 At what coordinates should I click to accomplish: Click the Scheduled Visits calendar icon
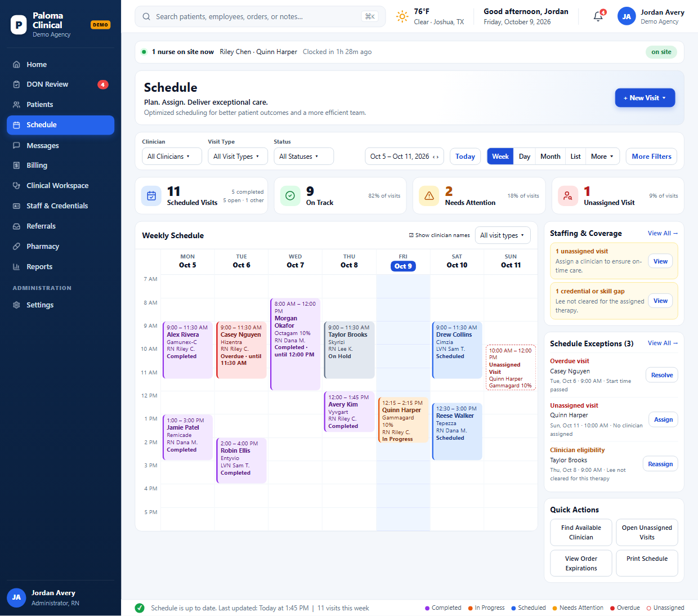pos(151,196)
